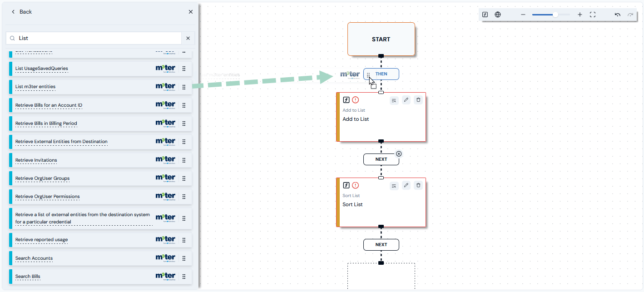644x292 pixels.
Task: Clear the List search text
Action: [188, 38]
